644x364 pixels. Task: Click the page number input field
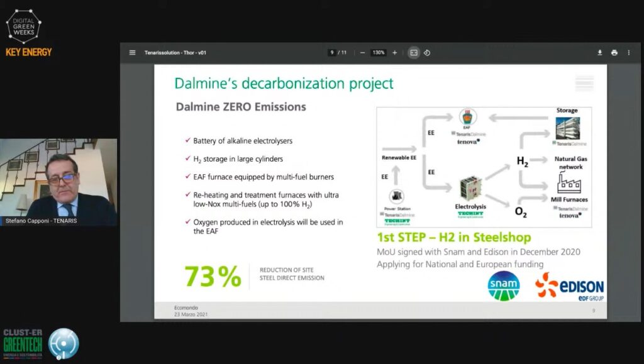tap(332, 53)
